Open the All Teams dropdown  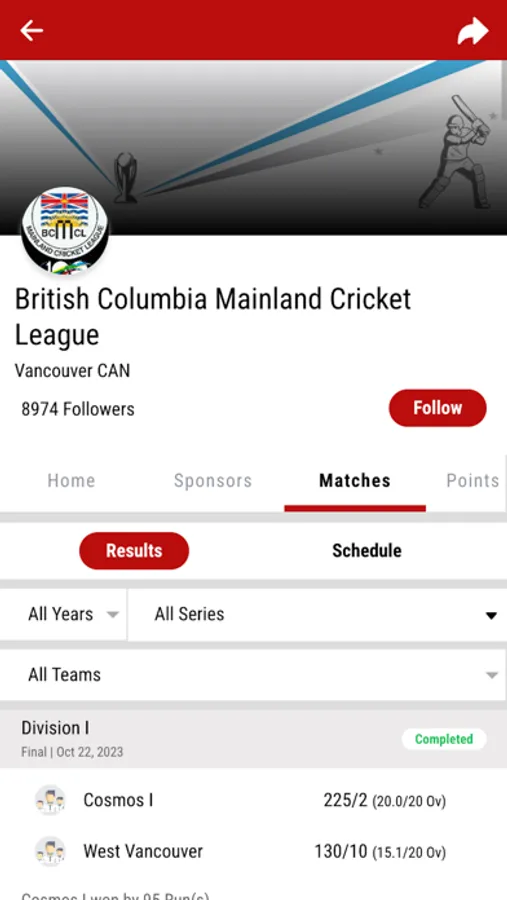click(x=253, y=674)
